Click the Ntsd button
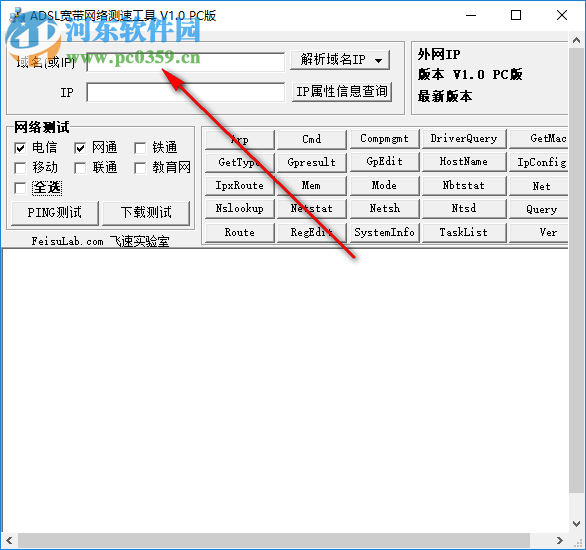 (464, 208)
